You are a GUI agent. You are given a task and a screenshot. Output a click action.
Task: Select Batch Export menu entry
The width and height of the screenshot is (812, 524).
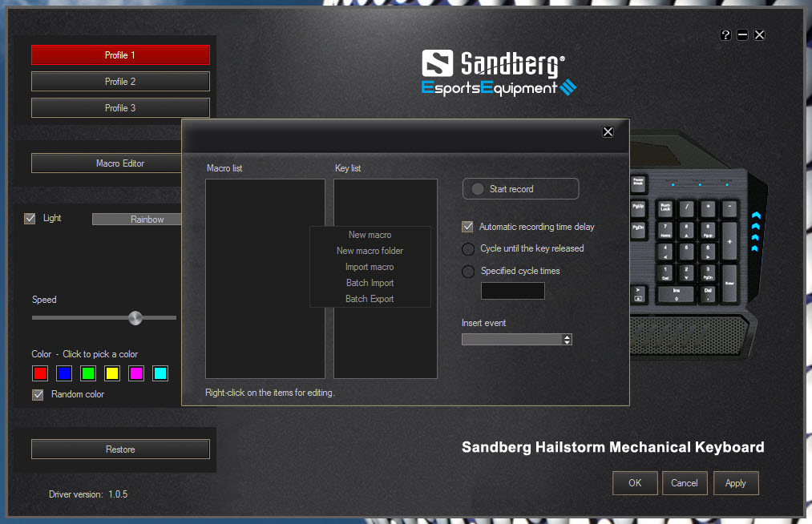pos(370,299)
